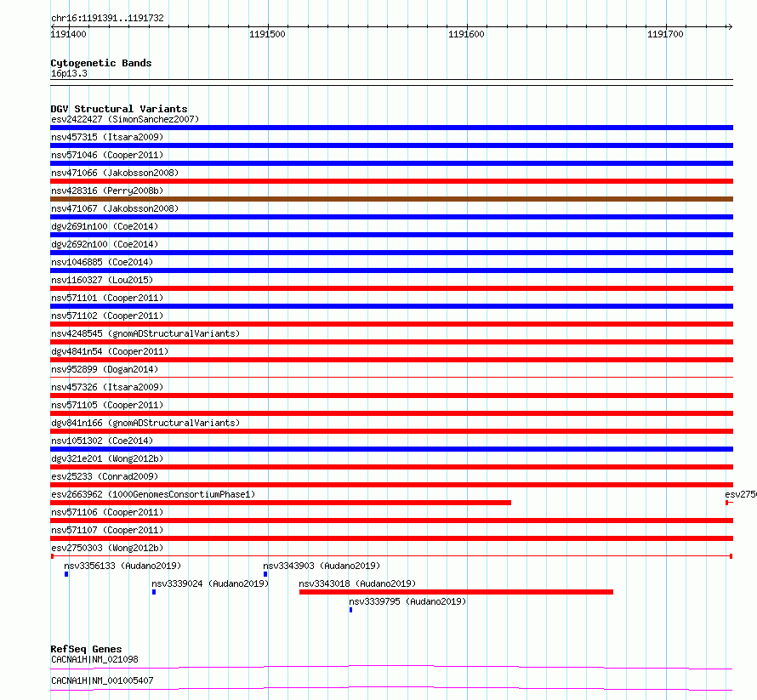Open the partially visible esv275 variant at right edge
Viewport: 757px width, 700px height.
click(741, 494)
